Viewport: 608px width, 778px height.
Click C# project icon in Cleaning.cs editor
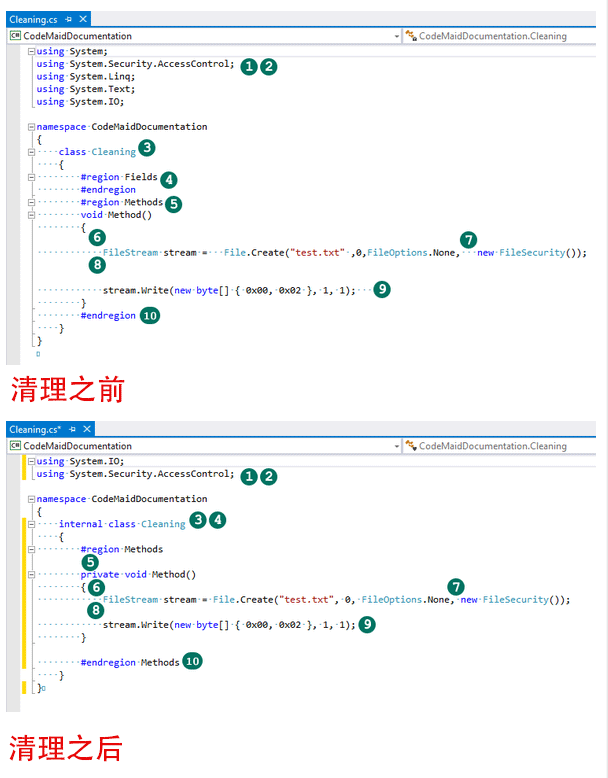pos(15,36)
